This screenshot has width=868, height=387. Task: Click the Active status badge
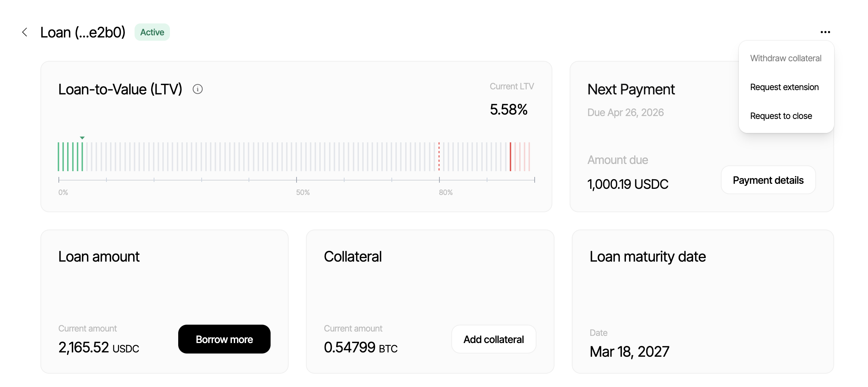coord(152,32)
